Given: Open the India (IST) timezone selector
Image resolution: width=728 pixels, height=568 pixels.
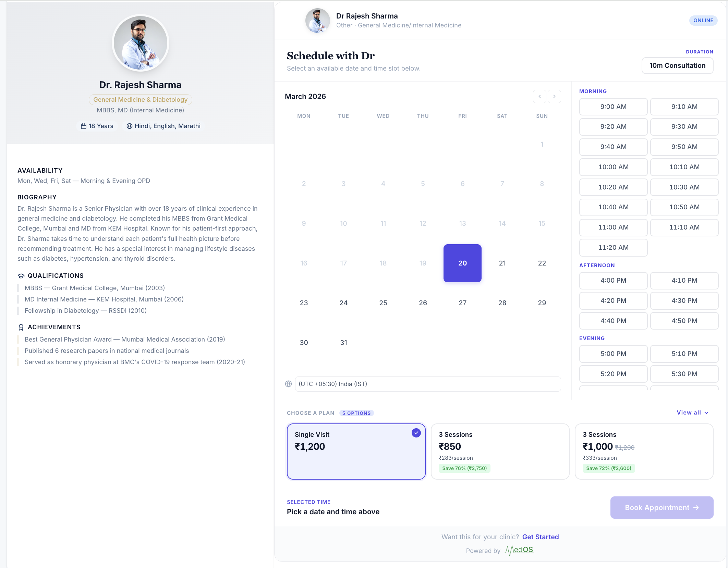Looking at the screenshot, I should coord(428,384).
